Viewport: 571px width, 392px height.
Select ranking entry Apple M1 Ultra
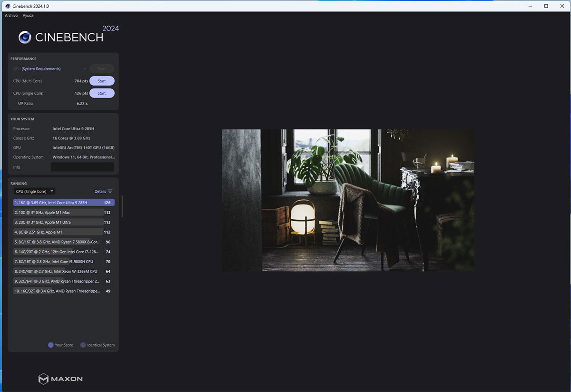64,222
